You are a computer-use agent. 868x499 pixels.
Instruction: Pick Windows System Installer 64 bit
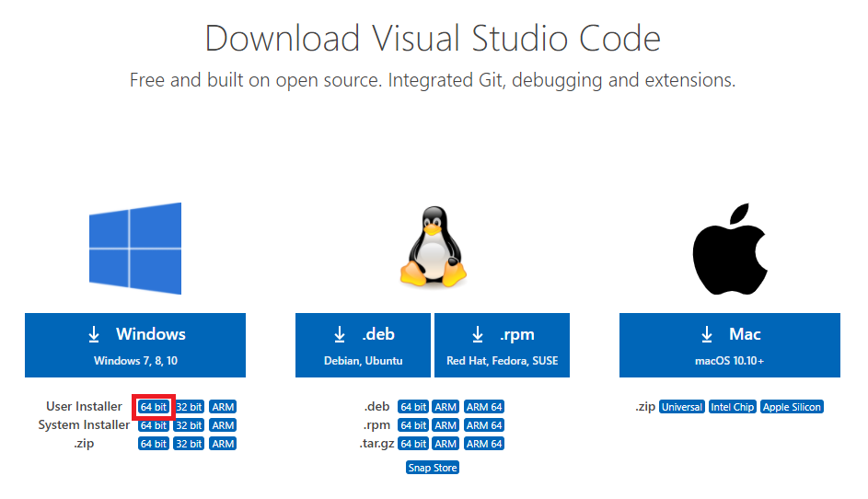click(x=154, y=425)
